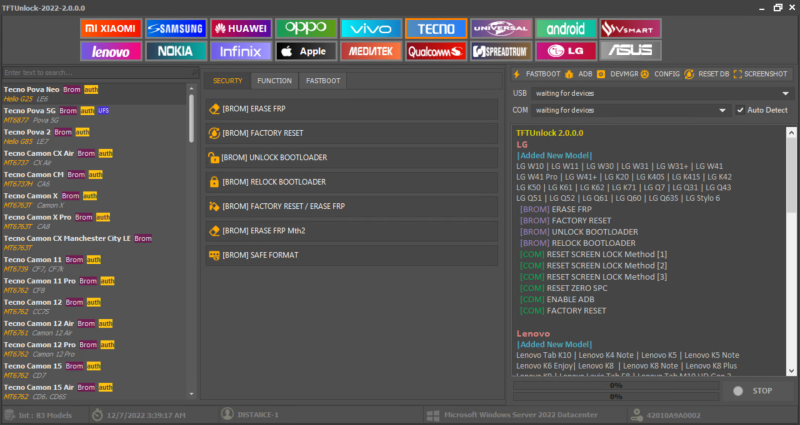The width and height of the screenshot is (800, 425).
Task: Run [BROM] RELOCK BOOTLOADER
Action: coord(352,182)
